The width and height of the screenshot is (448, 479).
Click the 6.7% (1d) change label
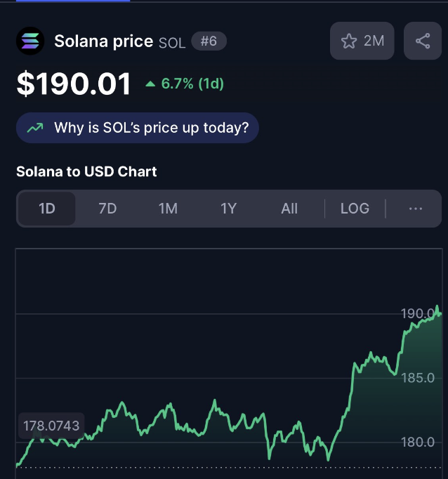tap(192, 84)
